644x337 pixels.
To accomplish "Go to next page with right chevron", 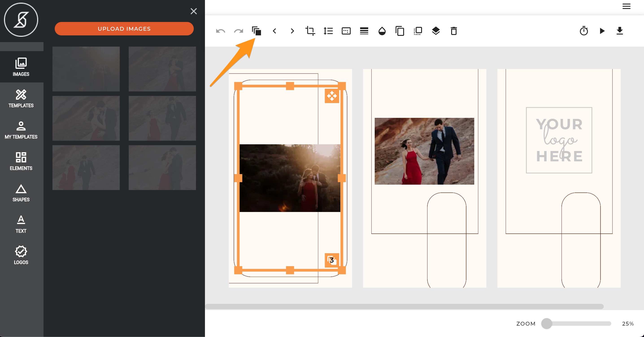I will 292,31.
